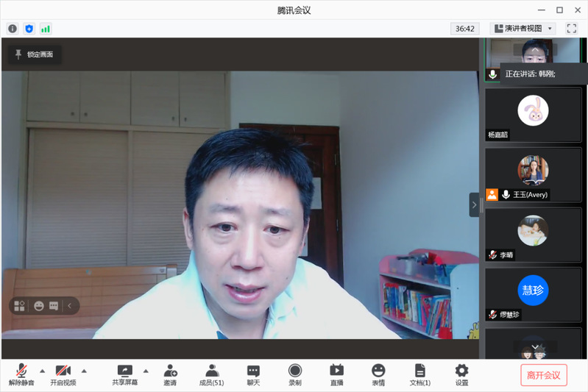Unmute microphone with 解除静音 button
The height and width of the screenshot is (392, 588).
coord(23,375)
